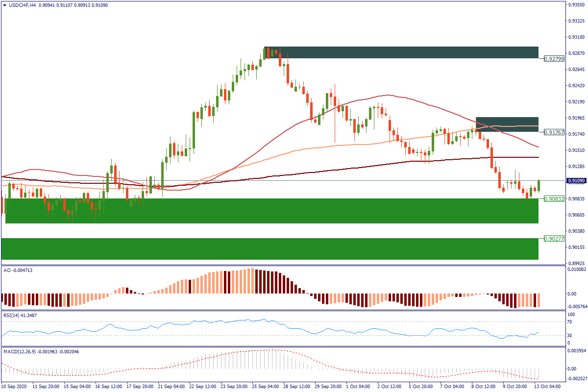Screen dimensions: 588x392
Task: Click the red dotted MACD signal line
Action: (269, 350)
